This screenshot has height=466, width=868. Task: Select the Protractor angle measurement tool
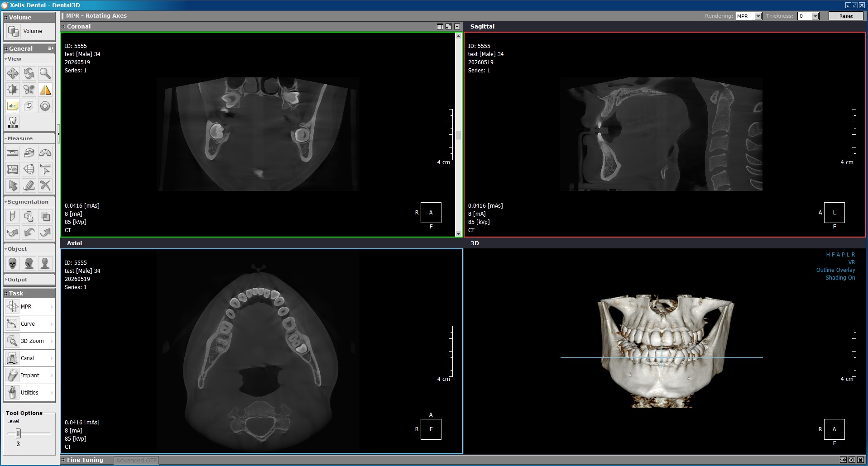click(x=45, y=153)
